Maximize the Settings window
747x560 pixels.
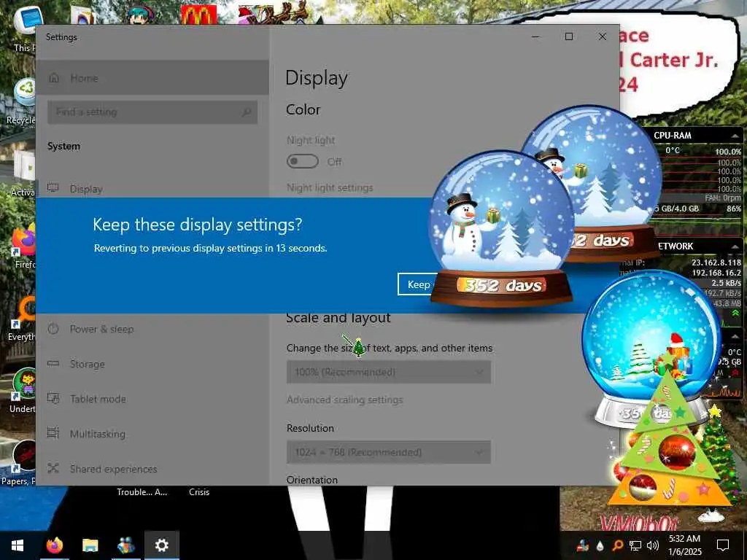tap(569, 36)
